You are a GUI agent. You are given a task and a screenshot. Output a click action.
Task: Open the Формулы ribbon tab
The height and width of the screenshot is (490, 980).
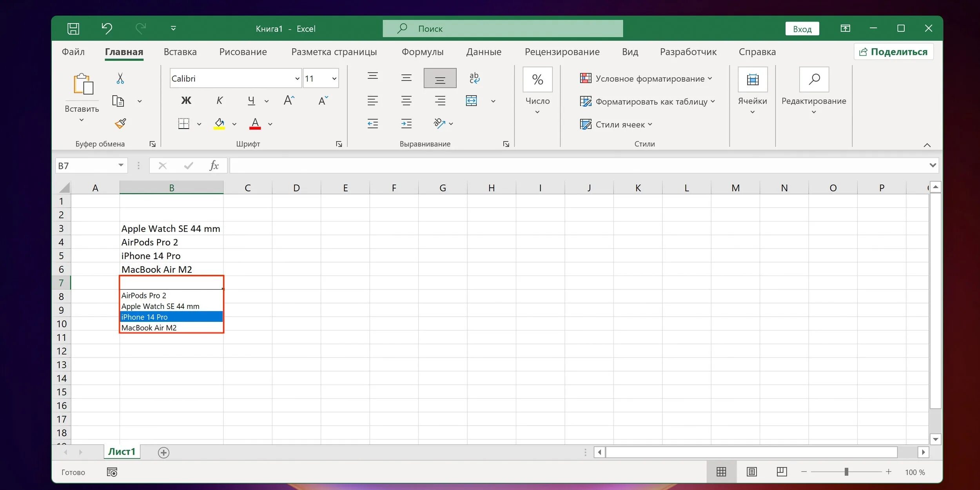(x=422, y=52)
